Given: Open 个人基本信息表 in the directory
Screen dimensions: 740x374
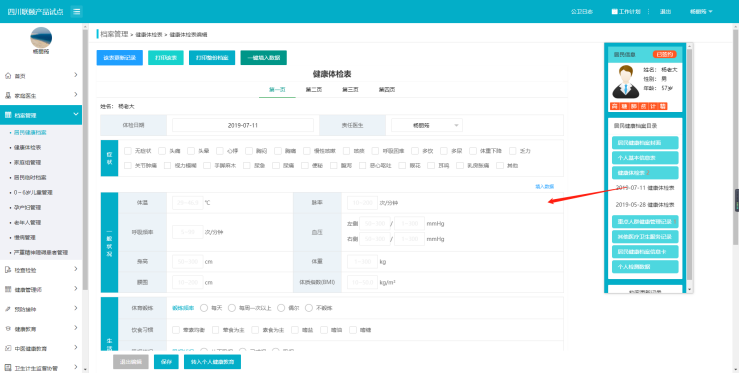Looking at the screenshot, I should tap(645, 158).
